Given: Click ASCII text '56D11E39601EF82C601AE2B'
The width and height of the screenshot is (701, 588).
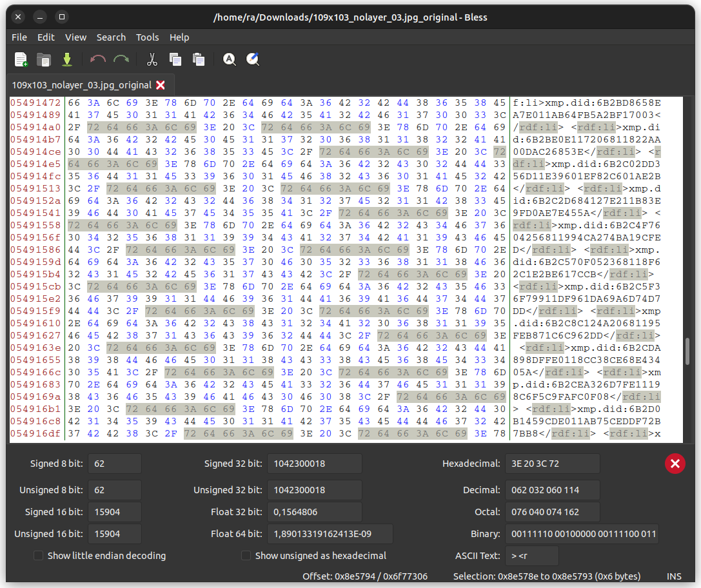Looking at the screenshot, I should tap(587, 176).
